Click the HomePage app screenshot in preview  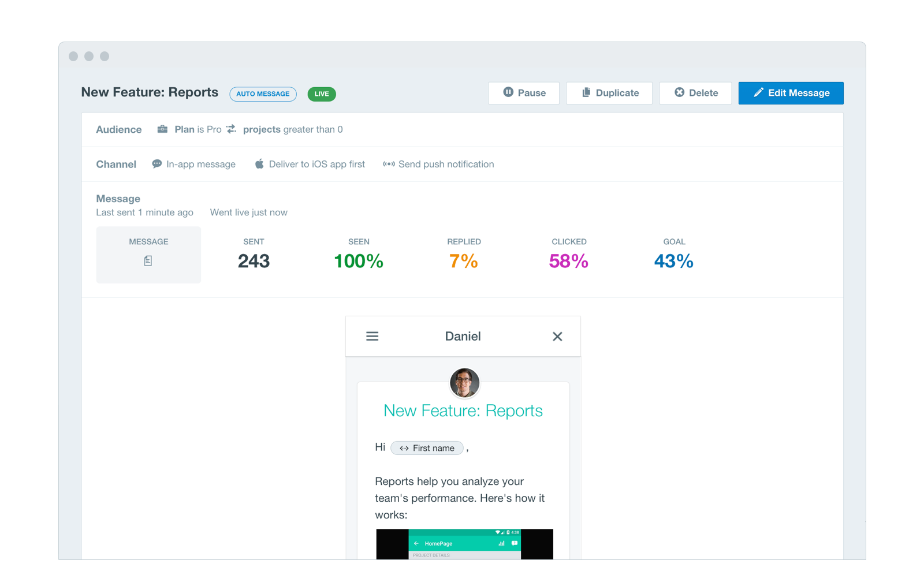[x=465, y=544]
